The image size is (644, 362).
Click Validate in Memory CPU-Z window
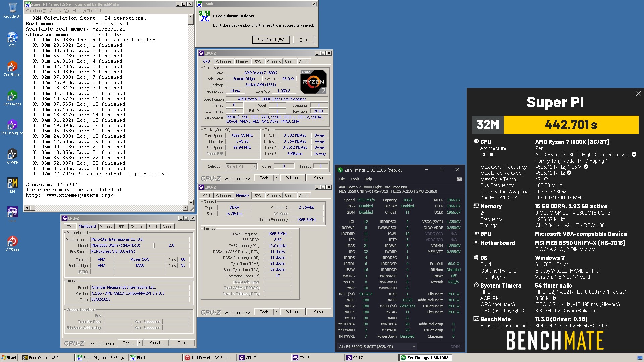[x=292, y=312]
